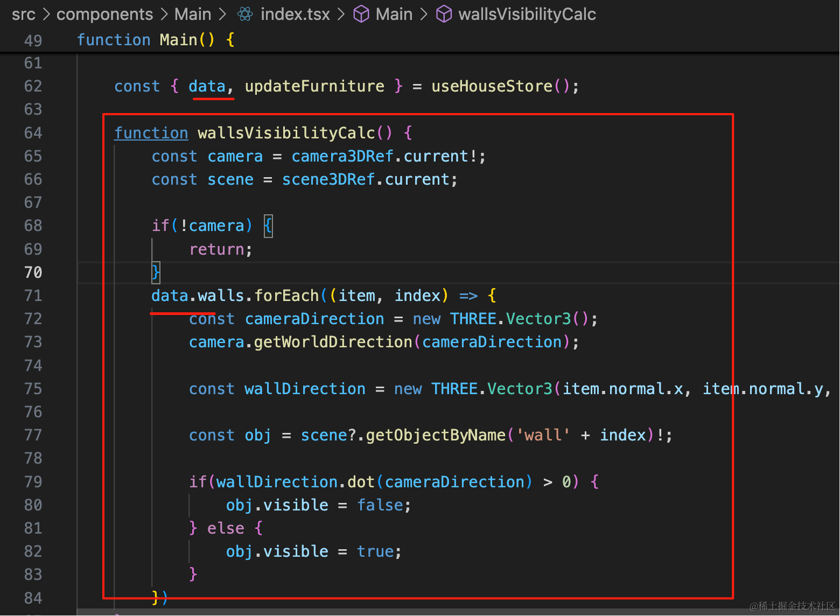Click the 'src' breadcrumb segment
The width and height of the screenshot is (840, 616).
coord(24,14)
